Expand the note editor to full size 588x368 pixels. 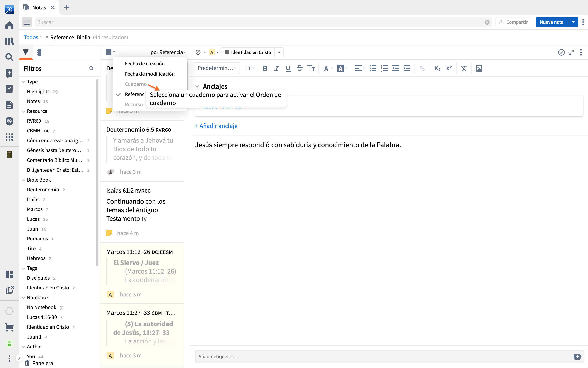[571, 52]
